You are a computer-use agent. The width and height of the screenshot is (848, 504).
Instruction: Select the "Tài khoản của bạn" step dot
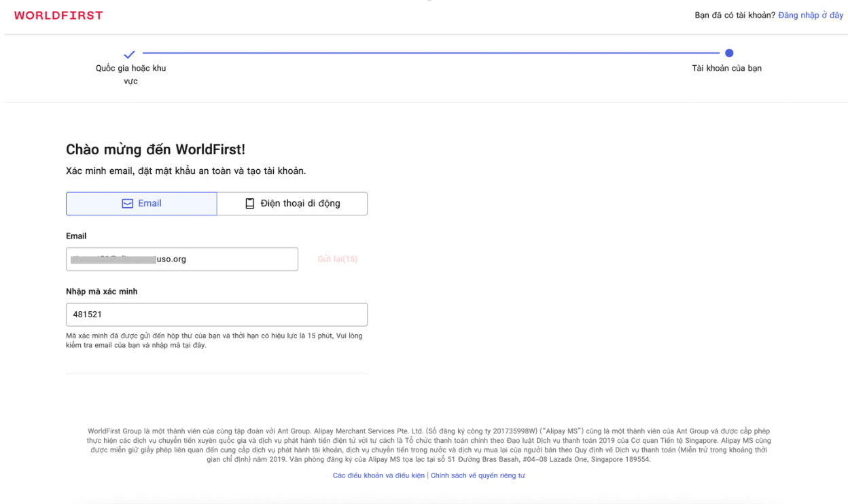(x=729, y=53)
